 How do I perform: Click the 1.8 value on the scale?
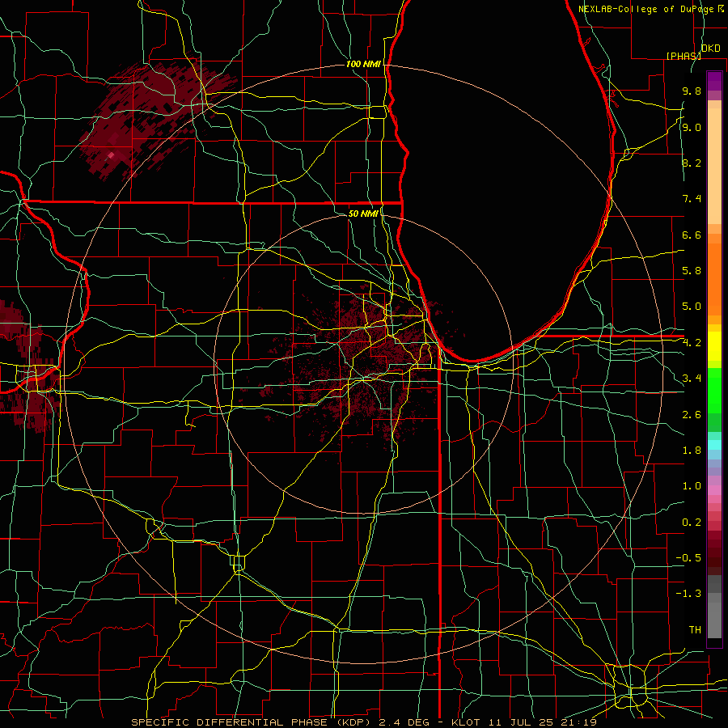pyautogui.click(x=692, y=451)
